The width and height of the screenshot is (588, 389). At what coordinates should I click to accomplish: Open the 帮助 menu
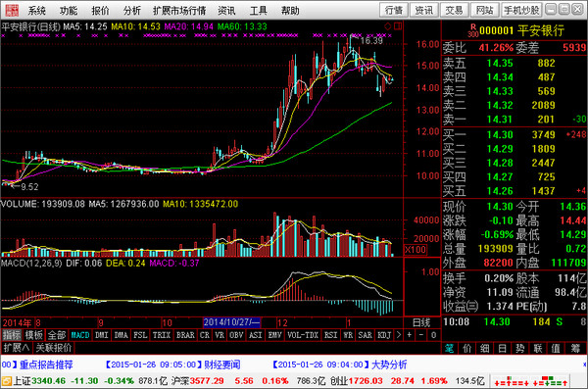coord(290,11)
